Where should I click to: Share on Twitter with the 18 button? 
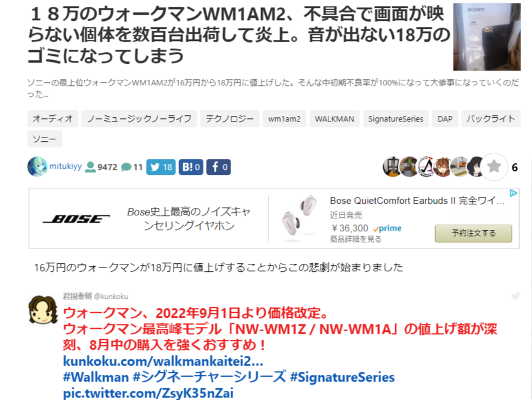(x=161, y=167)
